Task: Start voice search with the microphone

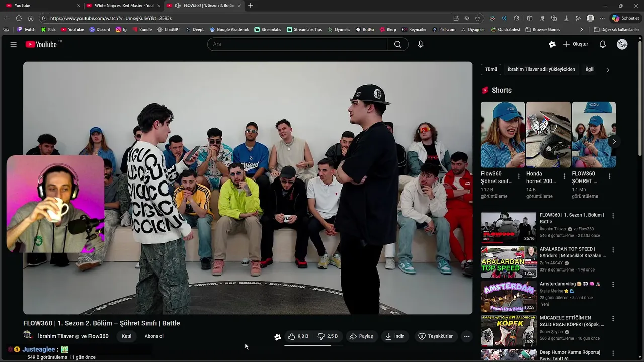Action: point(421,44)
